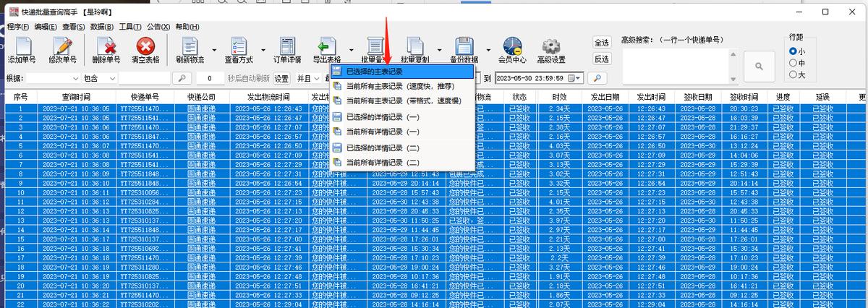The image size is (868, 308).
Task: Choose 已选择的详情记录 (一)
Action: click(x=402, y=117)
